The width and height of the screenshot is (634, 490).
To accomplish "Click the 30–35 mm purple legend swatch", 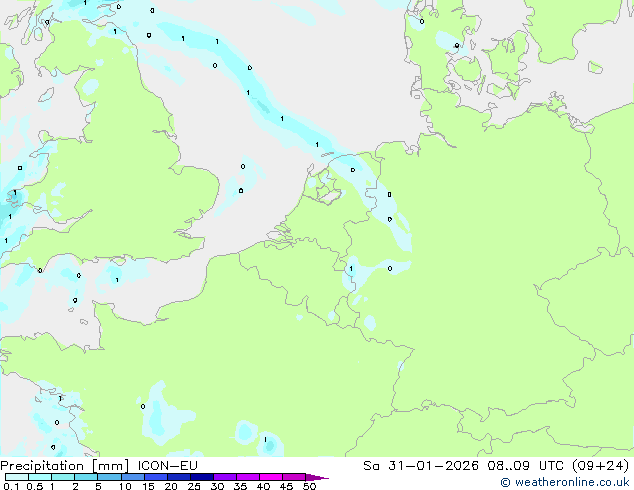I will click(225, 477).
